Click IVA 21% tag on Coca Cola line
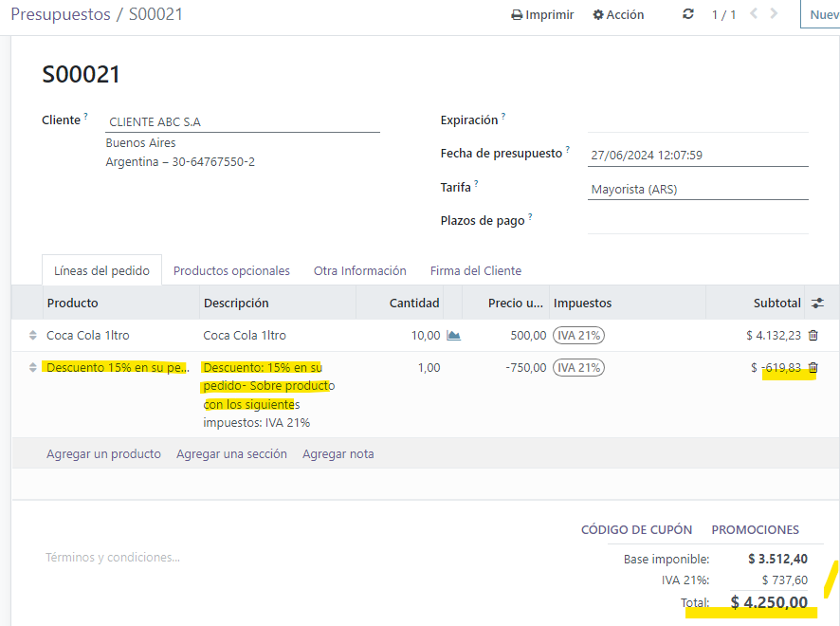The width and height of the screenshot is (840, 626). pyautogui.click(x=578, y=336)
